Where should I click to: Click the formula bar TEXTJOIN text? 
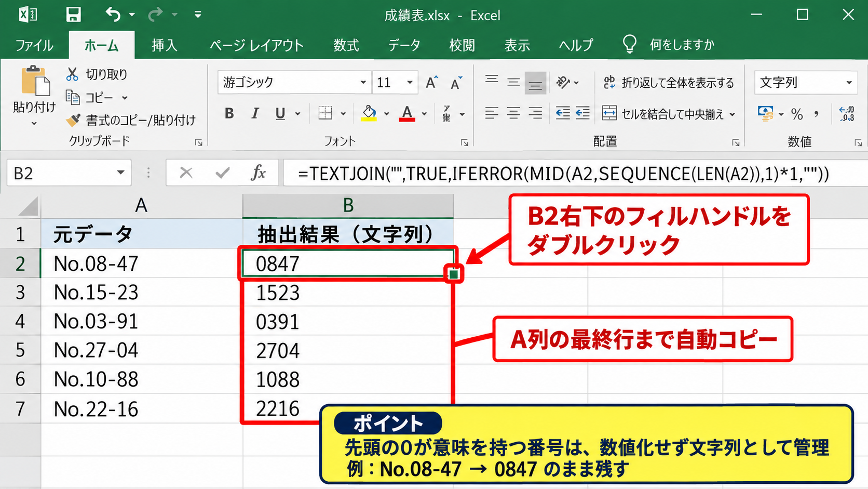click(563, 174)
